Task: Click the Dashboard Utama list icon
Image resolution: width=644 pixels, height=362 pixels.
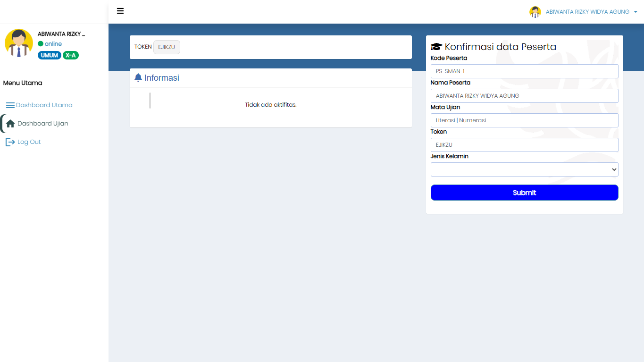Action: pyautogui.click(x=10, y=105)
